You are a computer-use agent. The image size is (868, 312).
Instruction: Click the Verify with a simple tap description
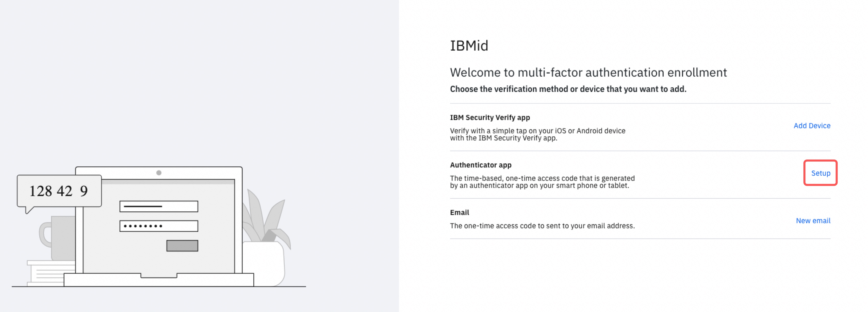[x=537, y=135]
